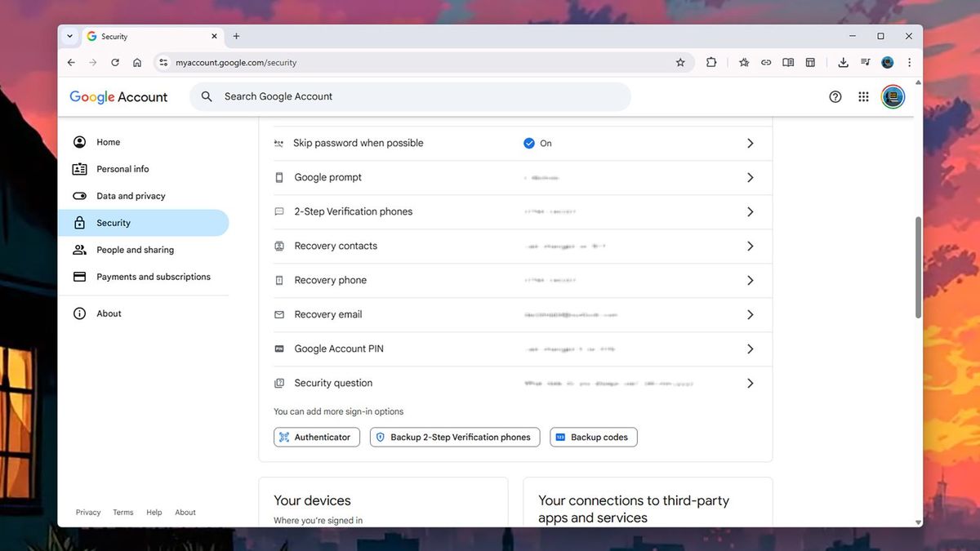The height and width of the screenshot is (551, 980).
Task: Expand Recovery phone chevron
Action: (x=750, y=280)
